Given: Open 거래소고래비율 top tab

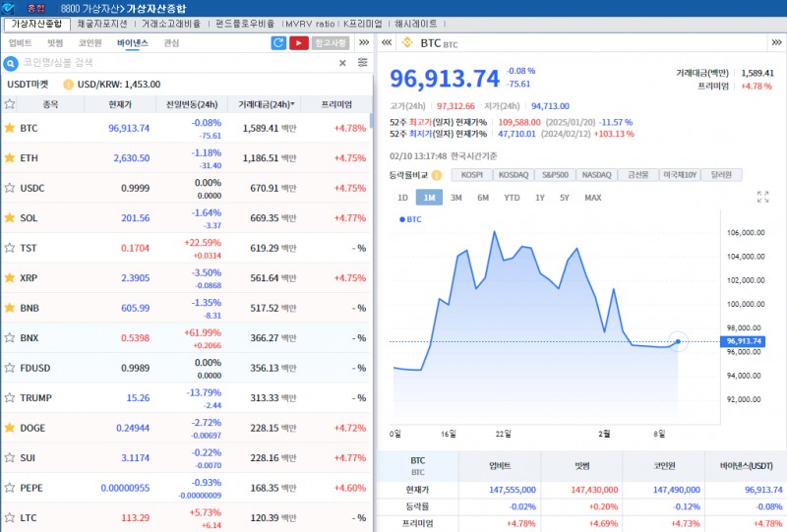Looking at the screenshot, I should [171, 24].
